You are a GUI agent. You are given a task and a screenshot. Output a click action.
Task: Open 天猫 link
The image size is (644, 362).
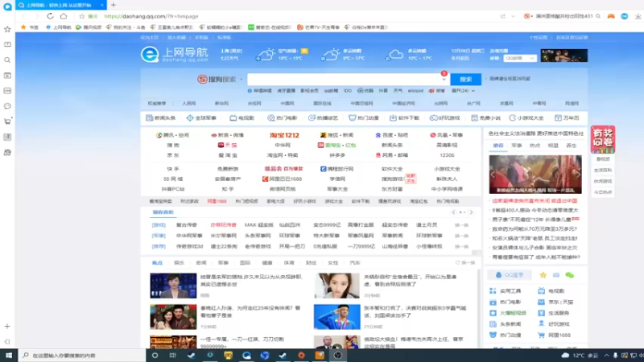click(228, 145)
